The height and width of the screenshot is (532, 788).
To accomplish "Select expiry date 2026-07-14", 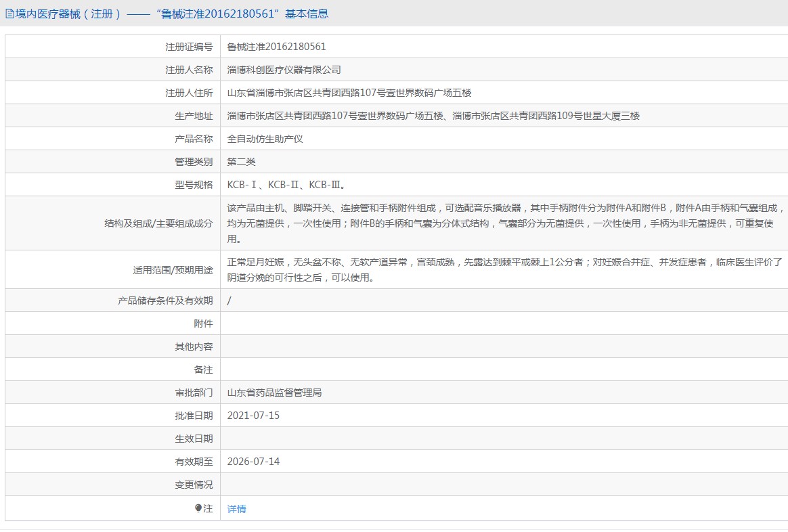I will click(253, 462).
